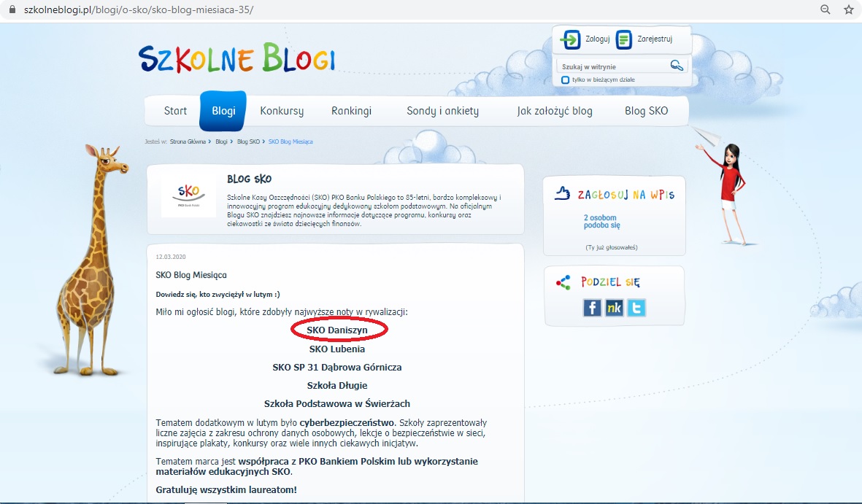Go to Blog SKO breadcrumb link
Image resolution: width=862 pixels, height=504 pixels.
tap(248, 141)
